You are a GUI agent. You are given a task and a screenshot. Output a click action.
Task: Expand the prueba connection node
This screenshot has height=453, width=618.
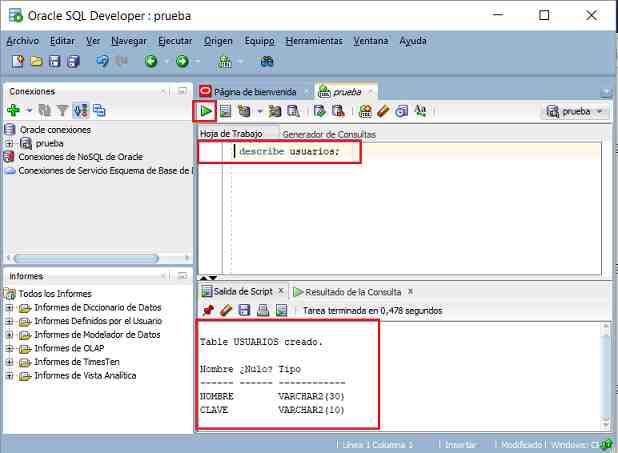click(x=9, y=144)
